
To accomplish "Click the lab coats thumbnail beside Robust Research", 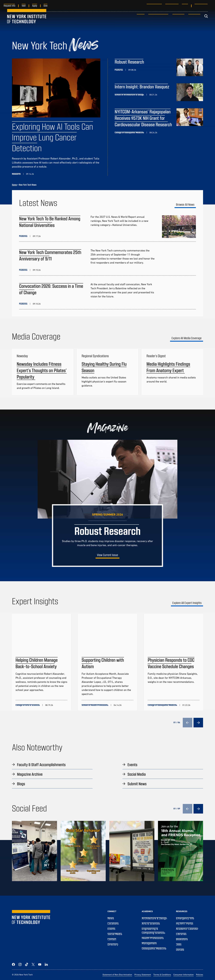I will tap(190, 67).
